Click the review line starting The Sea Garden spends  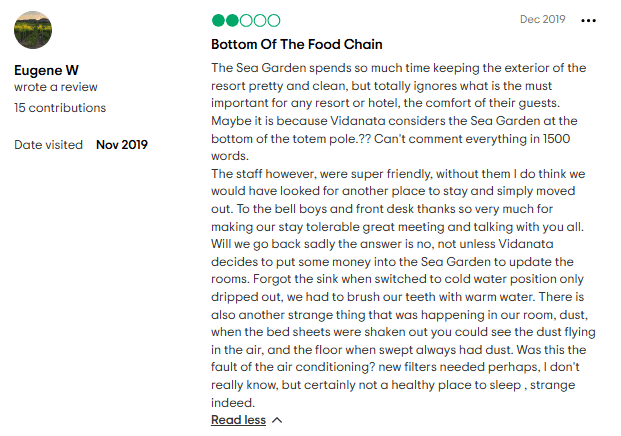(x=398, y=68)
